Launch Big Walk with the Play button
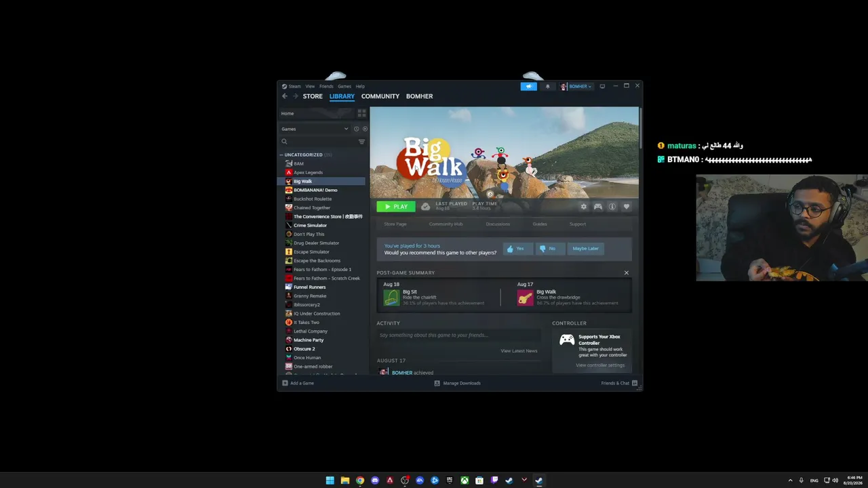Image resolution: width=868 pixels, height=488 pixels. pyautogui.click(x=396, y=207)
